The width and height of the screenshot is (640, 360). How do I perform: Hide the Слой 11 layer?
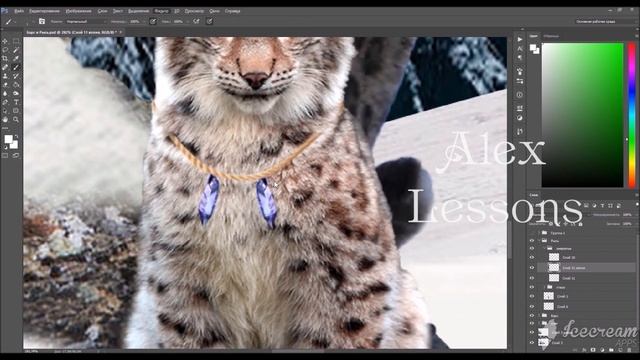532,278
